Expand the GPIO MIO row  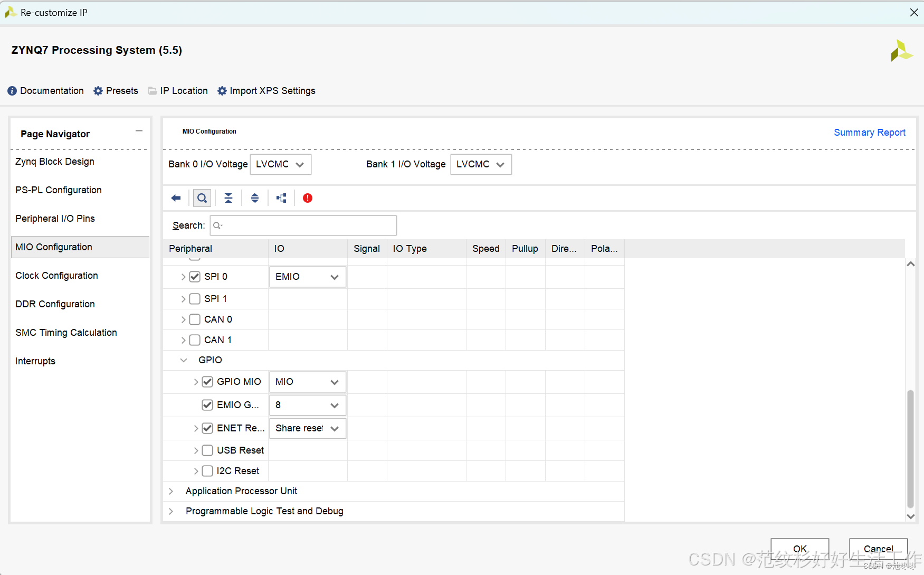click(x=196, y=382)
